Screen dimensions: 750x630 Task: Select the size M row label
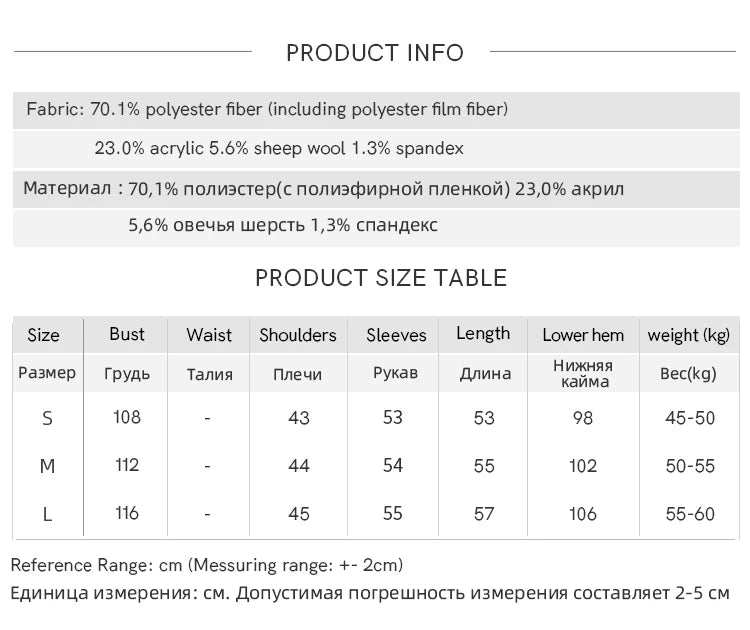point(47,466)
